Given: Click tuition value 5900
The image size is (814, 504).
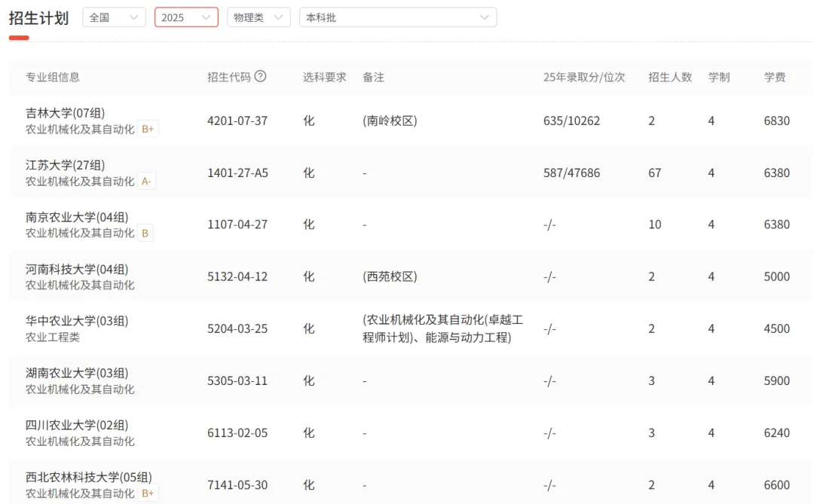Looking at the screenshot, I should click(x=776, y=380).
